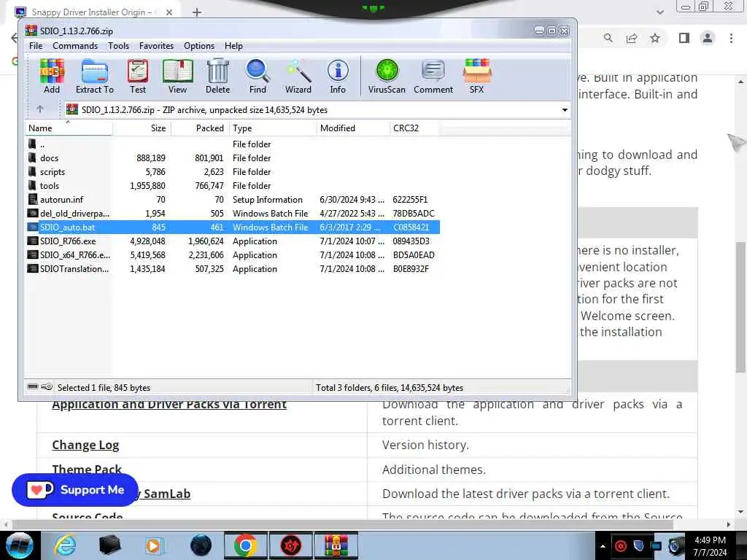Open the Favorites menu
The height and width of the screenshot is (560, 747).
156,46
